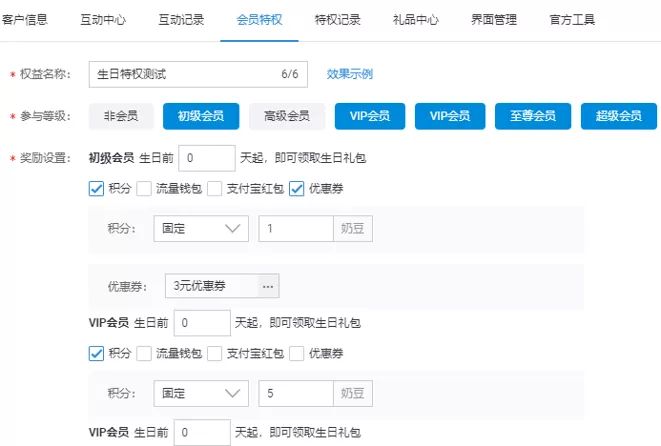Uncheck 积分 under VIP会员
Screen dimensions: 661x446
pos(96,353)
